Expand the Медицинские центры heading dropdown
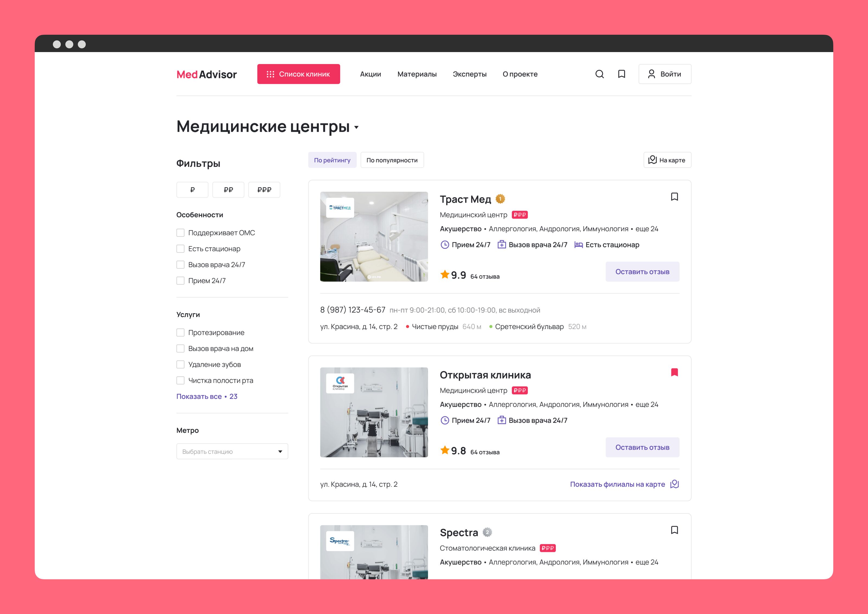The image size is (868, 614). pos(356,127)
